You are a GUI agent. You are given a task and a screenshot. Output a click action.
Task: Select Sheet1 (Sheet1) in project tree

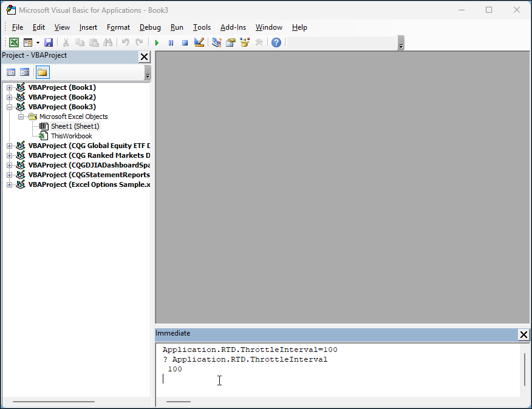(75, 126)
